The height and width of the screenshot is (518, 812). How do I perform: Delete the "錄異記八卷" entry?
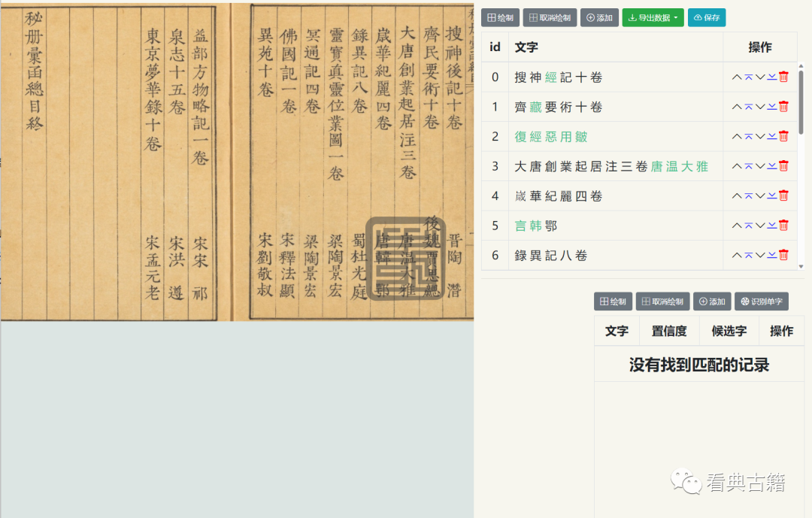pyautogui.click(x=783, y=255)
